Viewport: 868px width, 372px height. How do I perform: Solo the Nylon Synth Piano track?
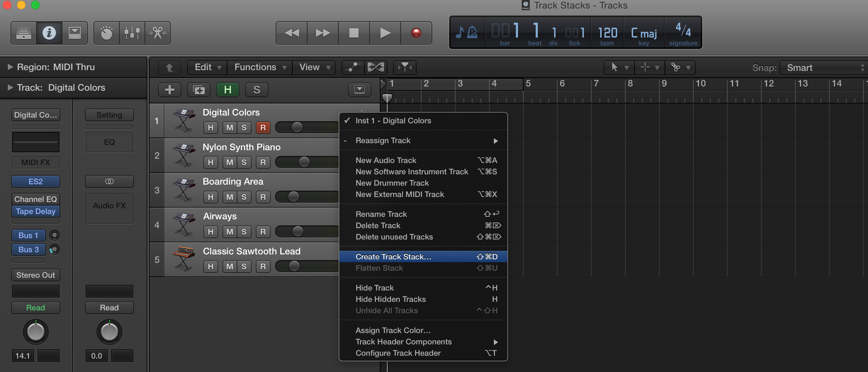(244, 162)
